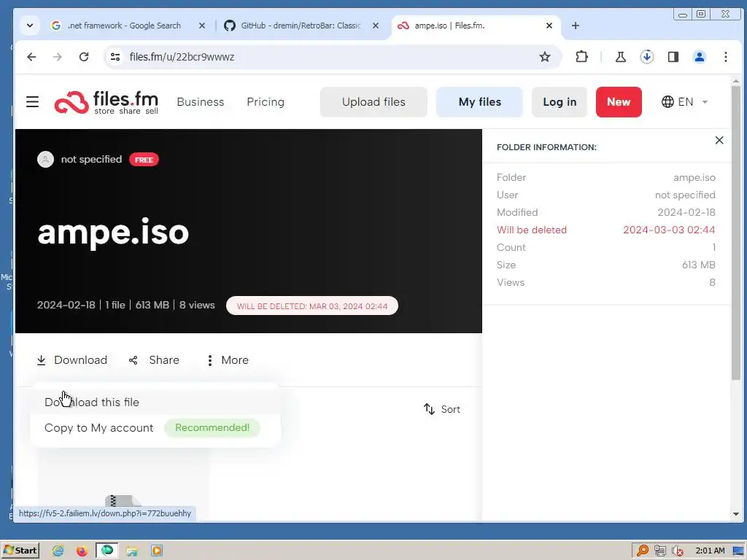Open Chrome Labs flask icon
The image size is (747, 560).
coord(620,57)
